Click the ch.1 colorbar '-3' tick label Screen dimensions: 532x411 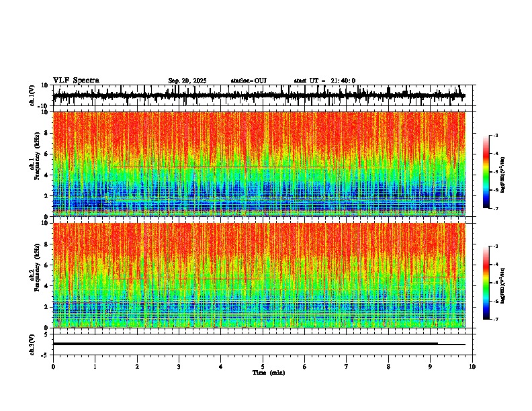[496, 135]
